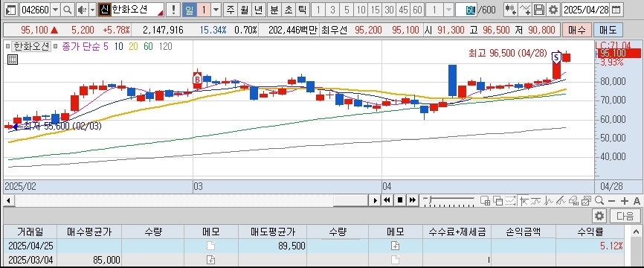
Task: Open dropdown arrow next to speaker icon
Action: click(92, 10)
